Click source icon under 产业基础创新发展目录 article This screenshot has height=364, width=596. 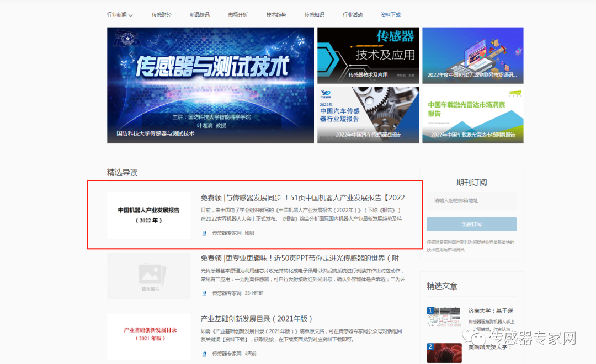(204, 353)
